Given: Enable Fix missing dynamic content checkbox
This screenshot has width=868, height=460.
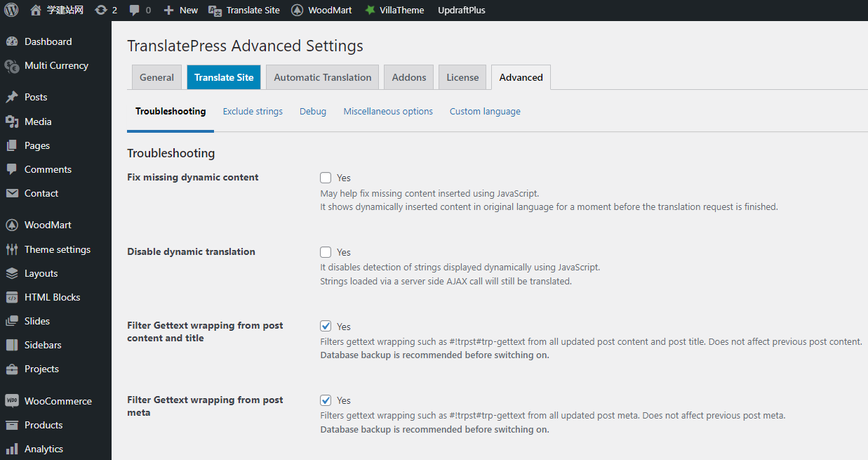Looking at the screenshot, I should 326,178.
